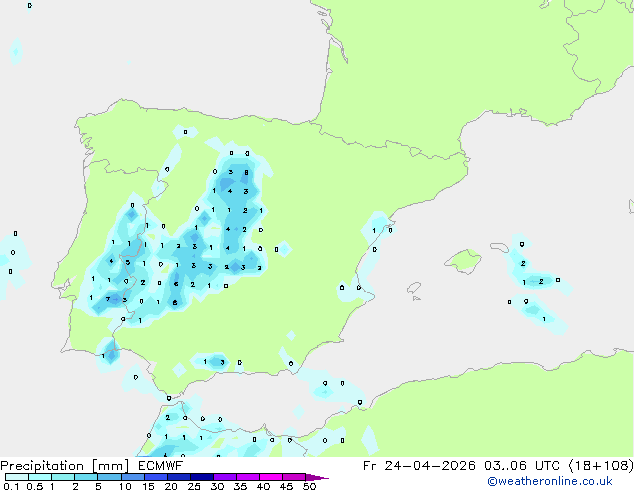The image size is (634, 490).
Task: Click the "[mm]" unit label
Action: click(x=111, y=466)
